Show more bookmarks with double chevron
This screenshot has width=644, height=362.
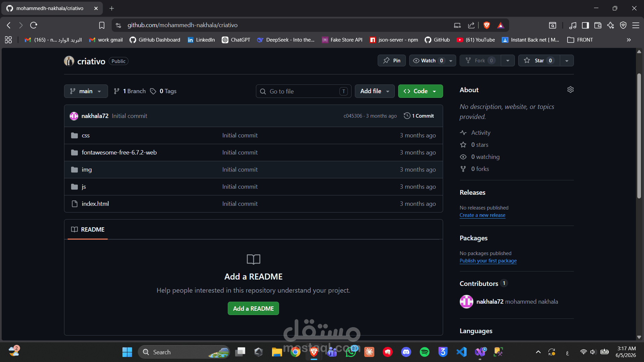coord(629,40)
